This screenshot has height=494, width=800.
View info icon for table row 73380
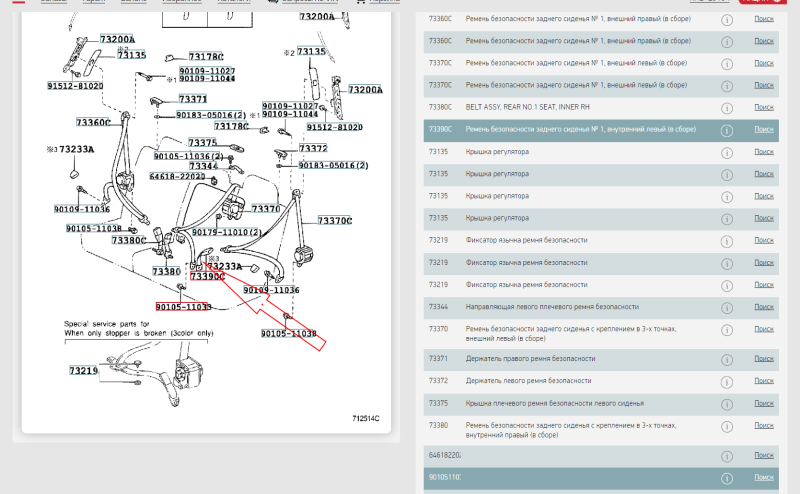(x=727, y=429)
